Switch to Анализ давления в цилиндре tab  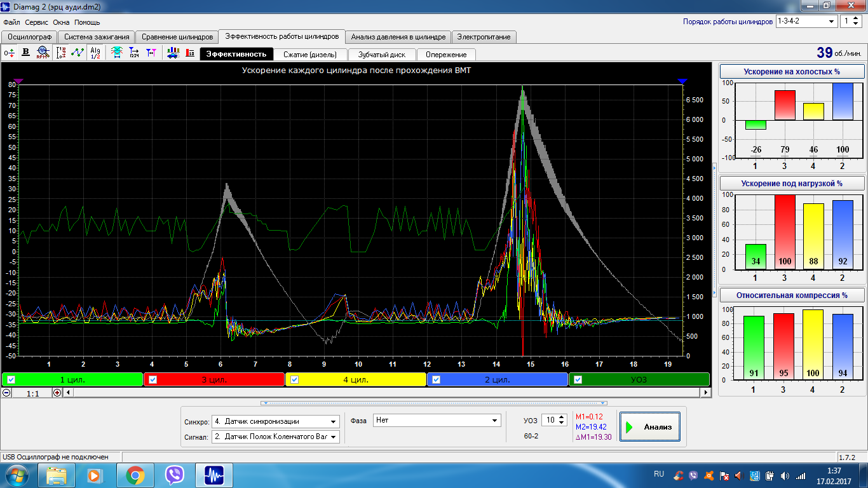click(x=398, y=37)
